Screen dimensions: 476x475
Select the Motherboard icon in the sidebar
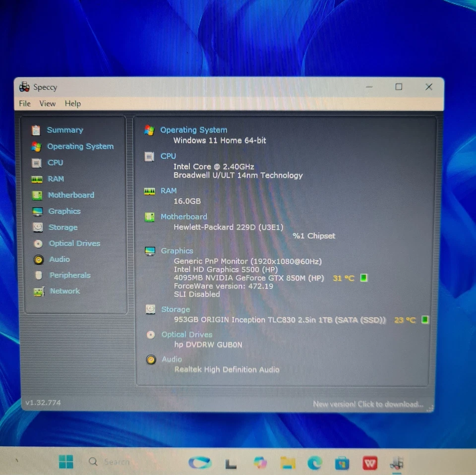pos(36,195)
